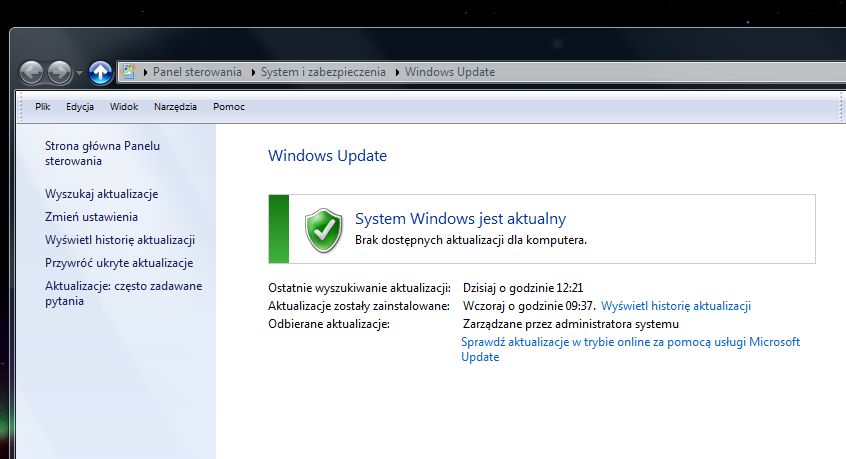
Task: Click the green shield checkmark icon
Action: pyautogui.click(x=323, y=230)
